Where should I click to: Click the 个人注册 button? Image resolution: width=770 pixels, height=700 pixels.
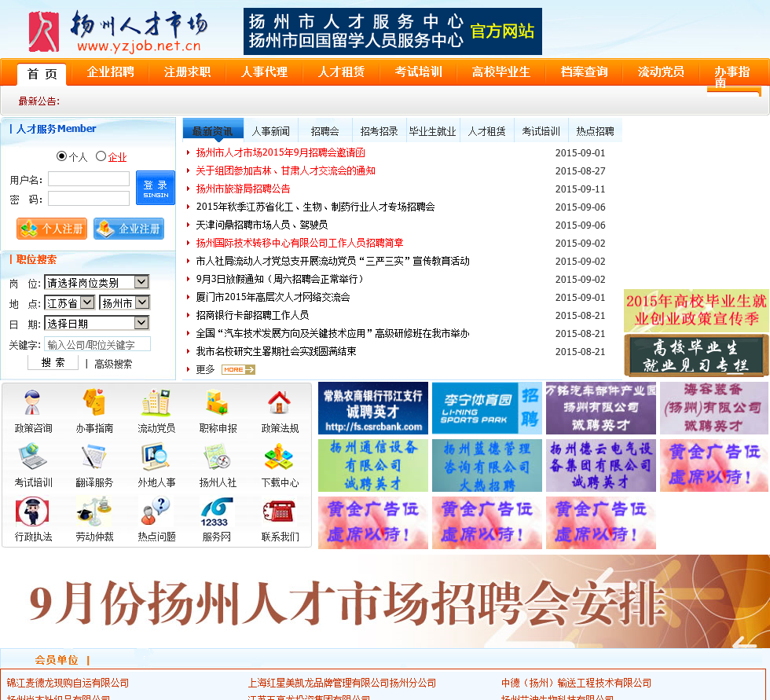coord(52,229)
